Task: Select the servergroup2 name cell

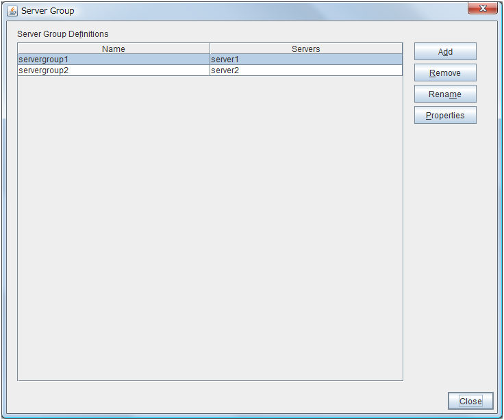Action: tap(114, 70)
